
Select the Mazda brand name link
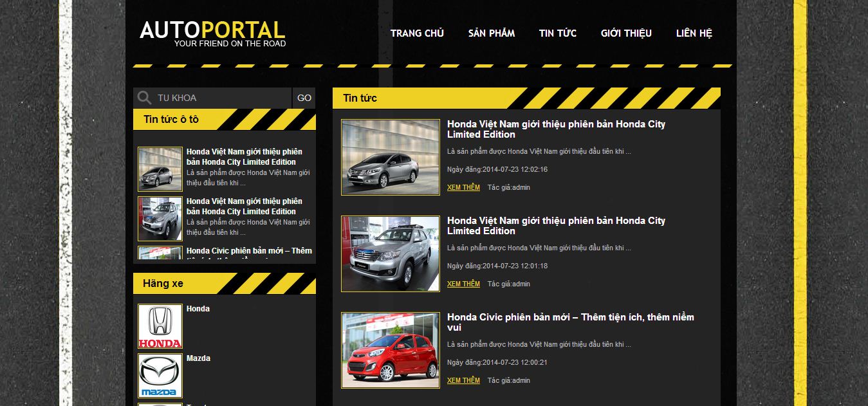(198, 358)
